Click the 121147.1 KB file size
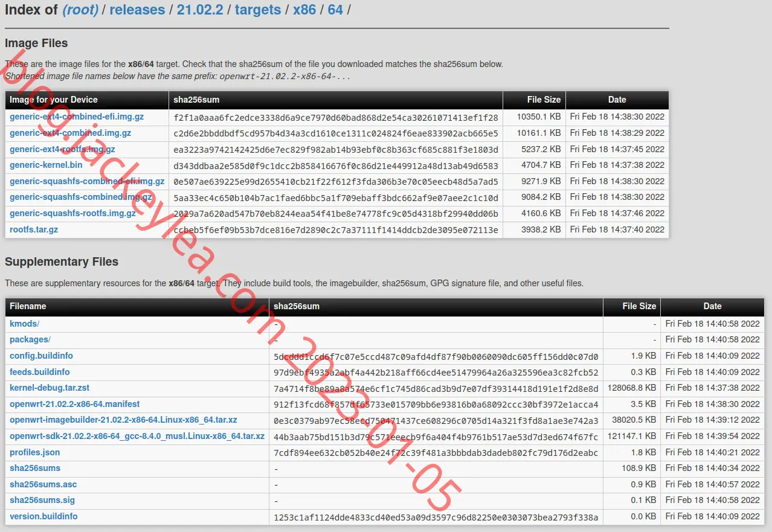 [x=632, y=436]
